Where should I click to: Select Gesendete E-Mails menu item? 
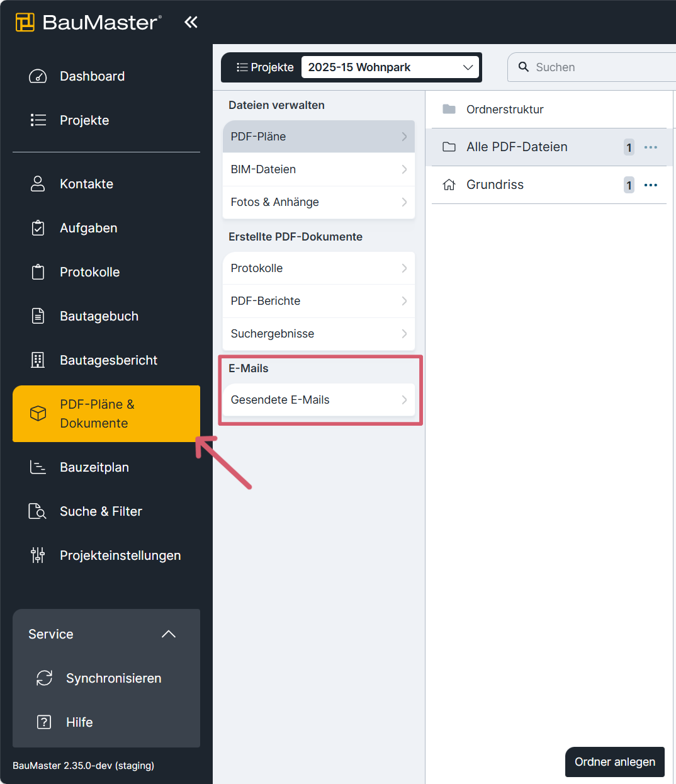(318, 400)
